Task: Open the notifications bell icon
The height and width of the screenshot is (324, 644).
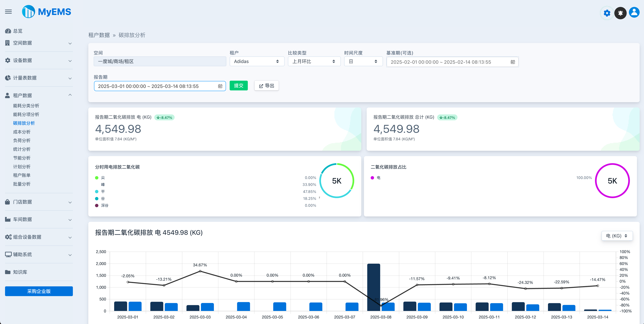Action: pos(620,13)
